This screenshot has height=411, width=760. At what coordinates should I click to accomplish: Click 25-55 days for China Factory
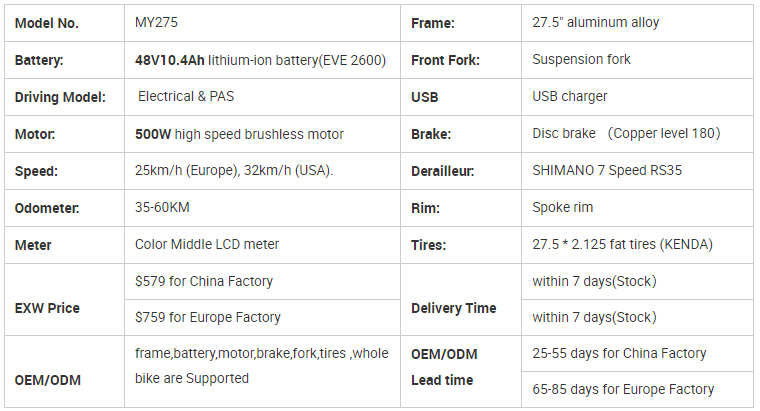(x=619, y=353)
